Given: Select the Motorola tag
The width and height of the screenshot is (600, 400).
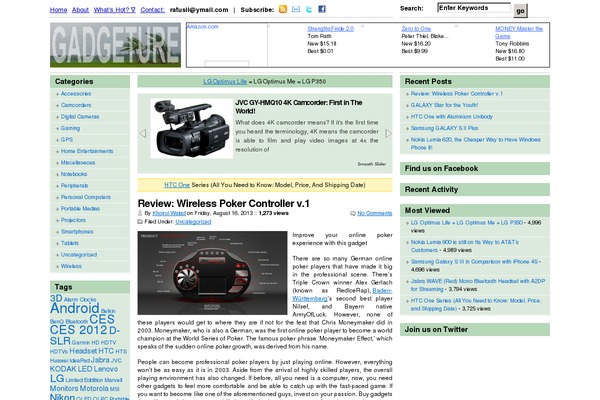Looking at the screenshot, I should pos(94,389).
